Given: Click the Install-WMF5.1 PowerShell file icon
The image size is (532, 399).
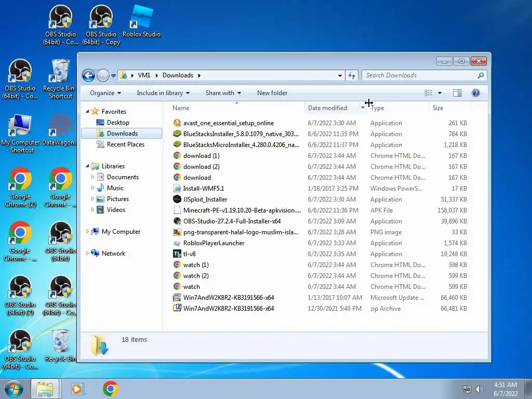Looking at the screenshot, I should [x=177, y=188].
